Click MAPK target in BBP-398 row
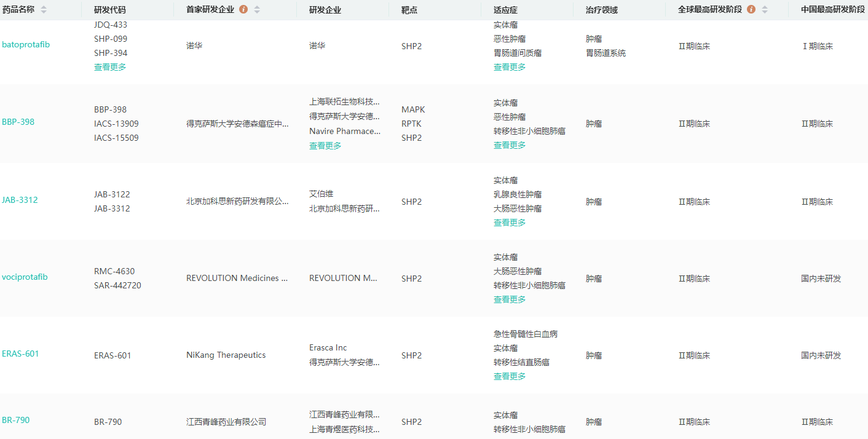This screenshot has width=868, height=439. click(x=413, y=109)
